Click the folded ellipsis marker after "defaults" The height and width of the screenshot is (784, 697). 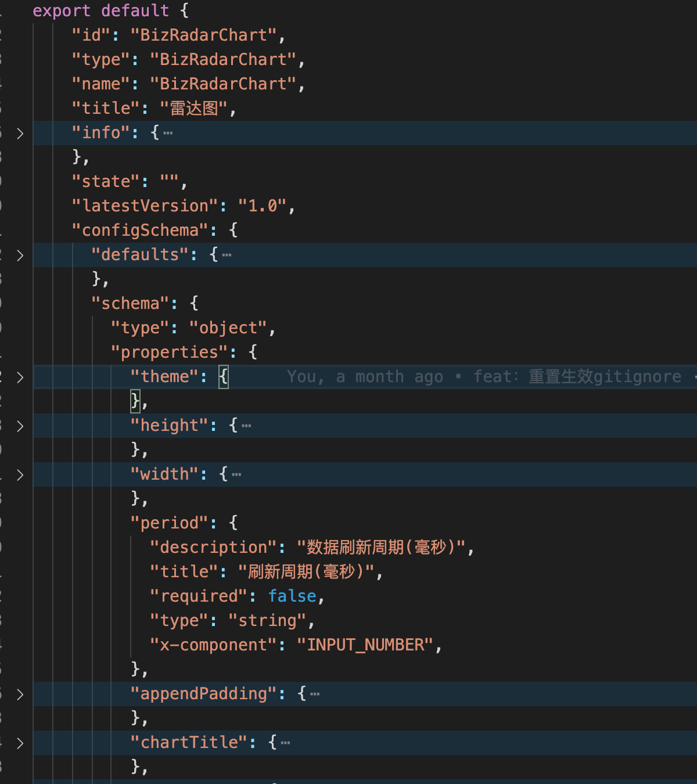click(227, 255)
